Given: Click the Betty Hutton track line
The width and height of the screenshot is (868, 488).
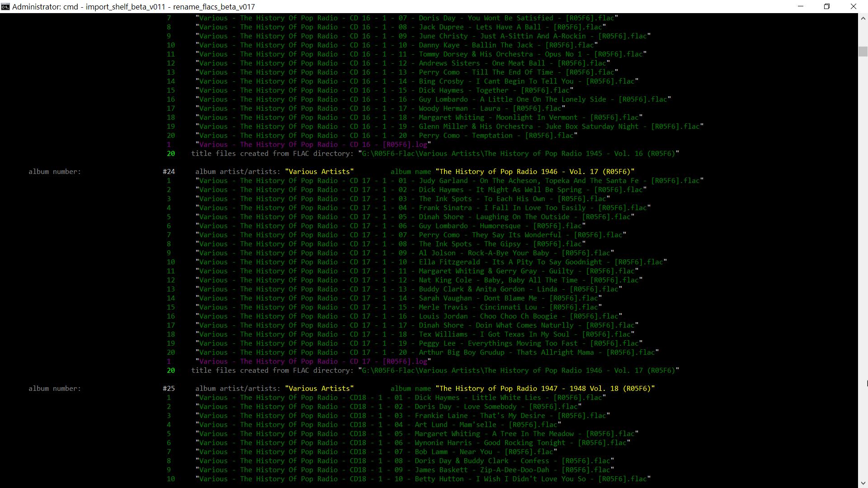Looking at the screenshot, I should tap(423, 479).
